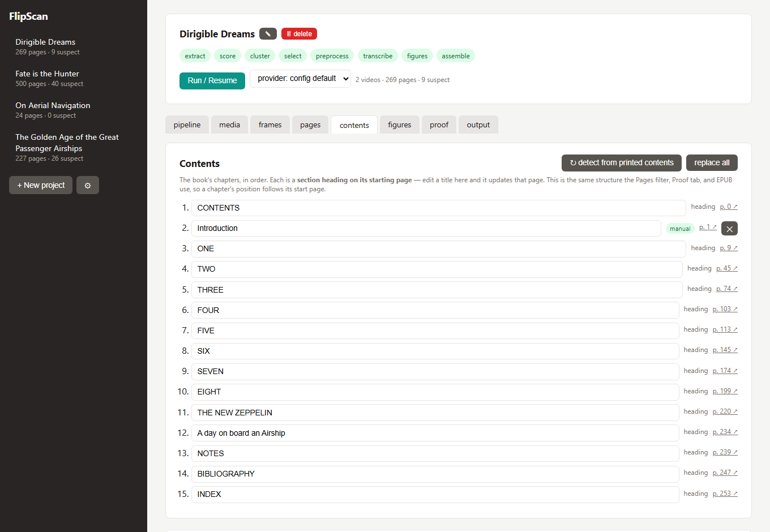Open the pages tab
The image size is (770, 532).
[310, 125]
